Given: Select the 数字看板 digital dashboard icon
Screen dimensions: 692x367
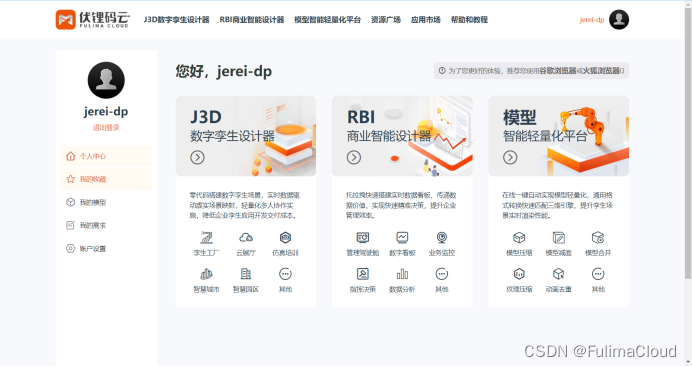Looking at the screenshot, I should click(x=402, y=238).
